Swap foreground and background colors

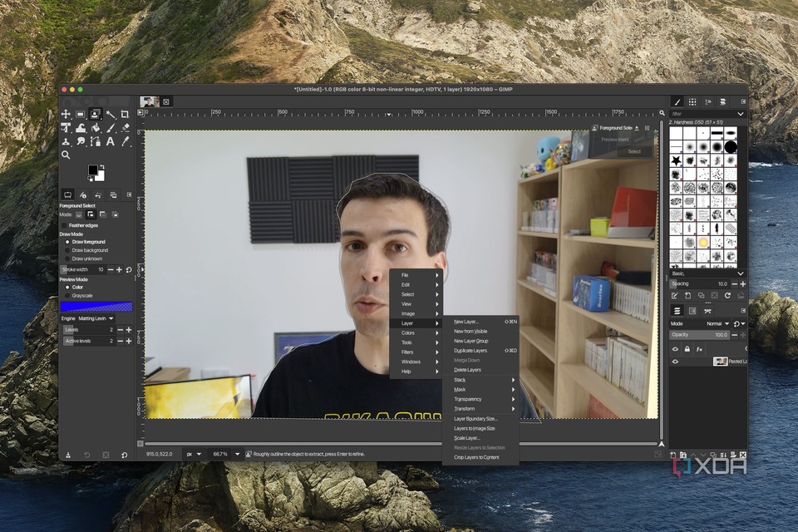point(102,166)
